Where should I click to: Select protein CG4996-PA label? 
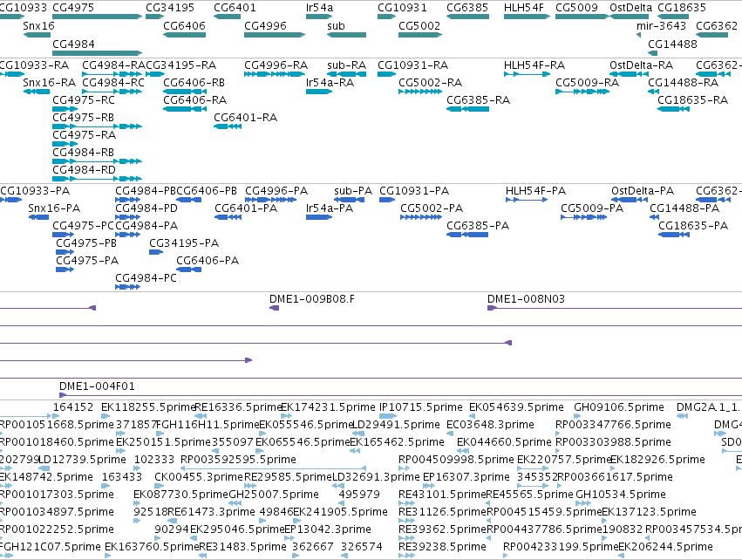click(x=276, y=191)
